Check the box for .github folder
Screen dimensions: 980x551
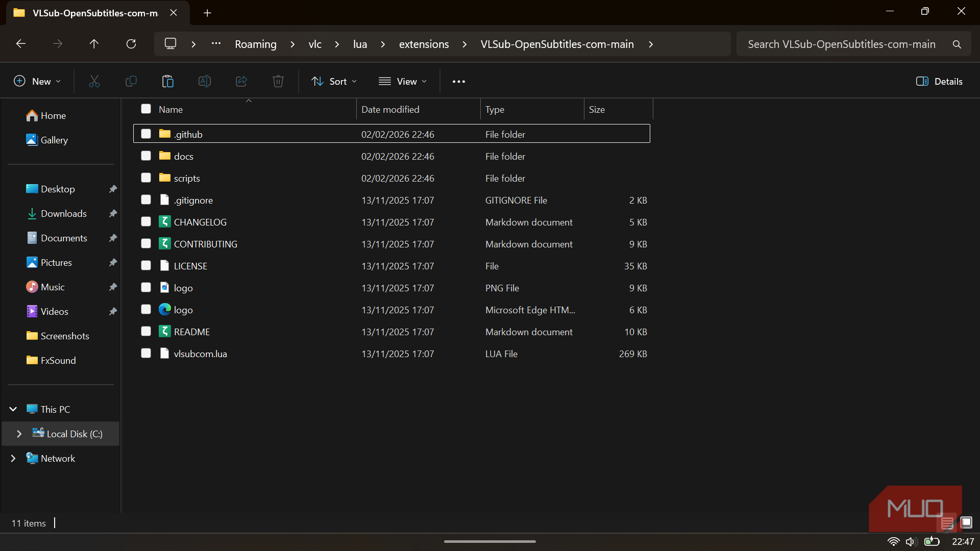(146, 134)
